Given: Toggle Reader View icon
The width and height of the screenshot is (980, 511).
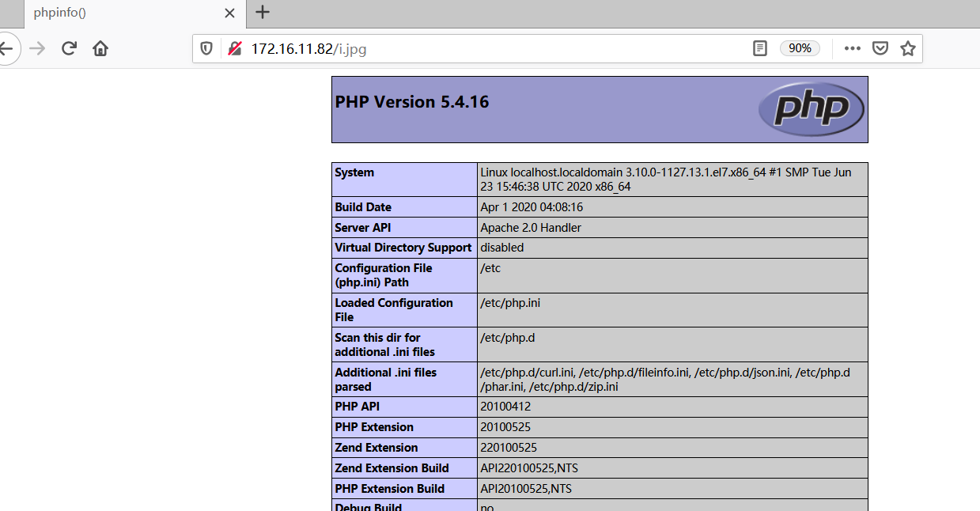Looking at the screenshot, I should (759, 48).
